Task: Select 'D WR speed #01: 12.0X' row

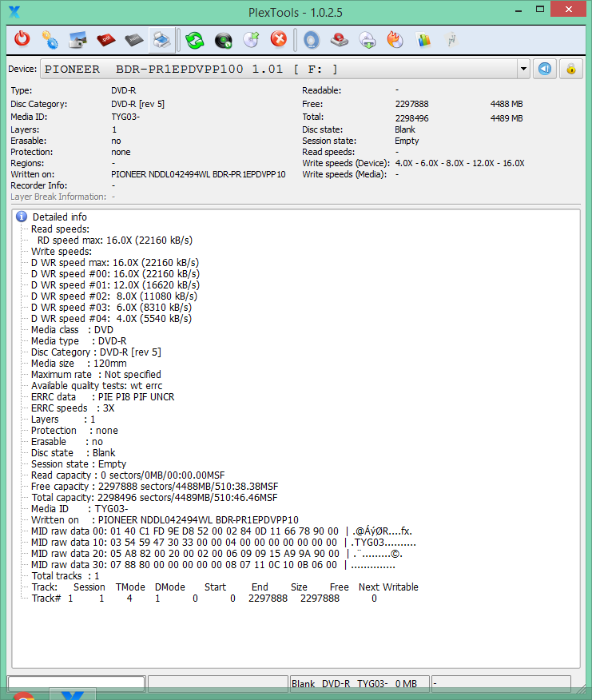Action: tap(115, 284)
